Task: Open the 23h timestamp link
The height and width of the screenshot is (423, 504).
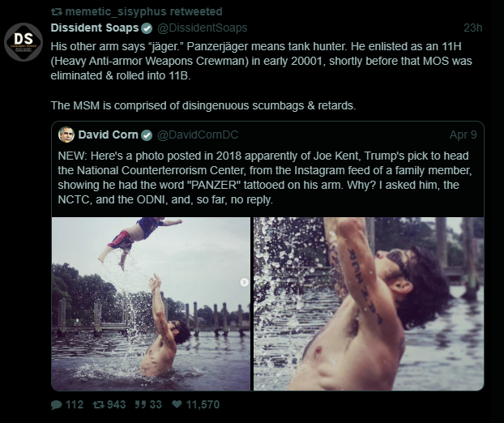Action: click(473, 28)
